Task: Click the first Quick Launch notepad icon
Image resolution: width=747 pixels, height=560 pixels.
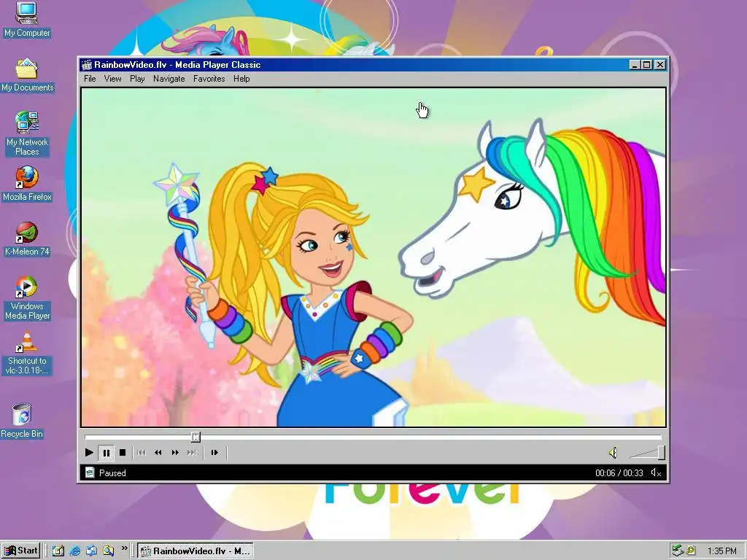Action: coord(58,551)
